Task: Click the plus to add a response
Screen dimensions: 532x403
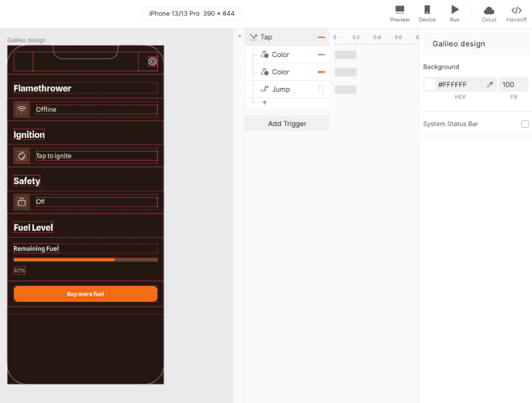Action: click(x=265, y=103)
